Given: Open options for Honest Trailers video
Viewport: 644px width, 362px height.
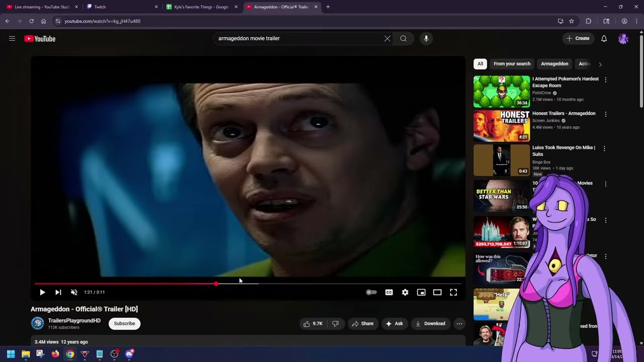Looking at the screenshot, I should (x=605, y=114).
